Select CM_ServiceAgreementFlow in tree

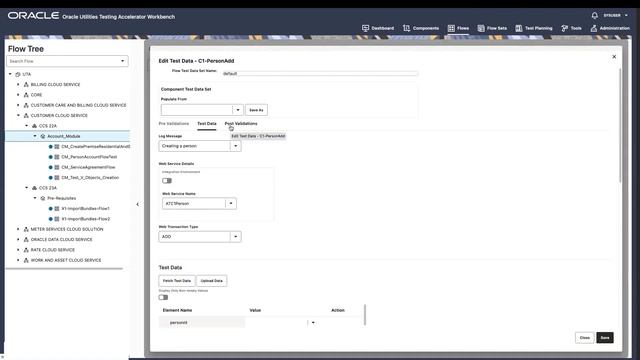[88, 167]
